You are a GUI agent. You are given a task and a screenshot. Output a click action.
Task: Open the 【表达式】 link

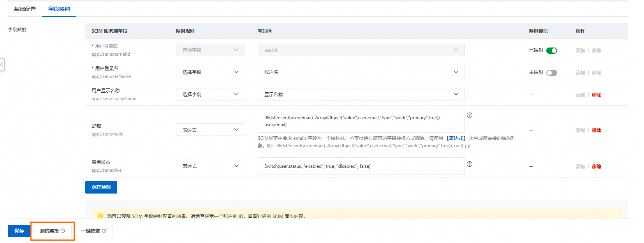tap(456, 138)
